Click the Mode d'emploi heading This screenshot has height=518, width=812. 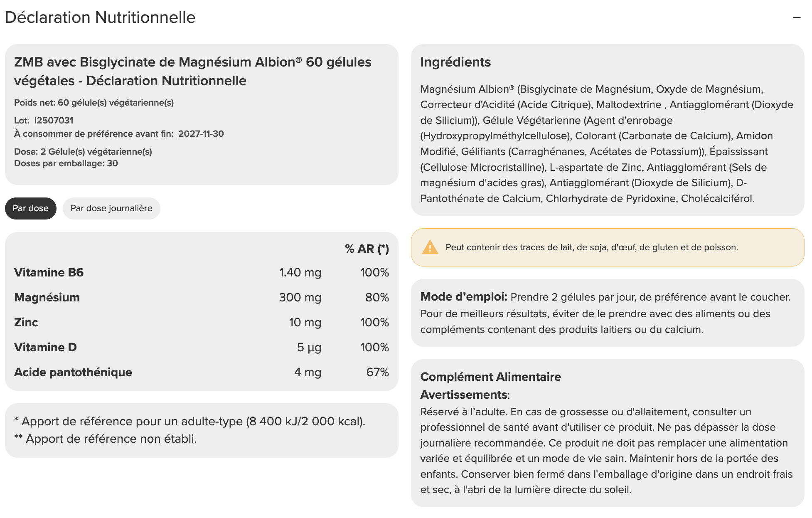464,296
